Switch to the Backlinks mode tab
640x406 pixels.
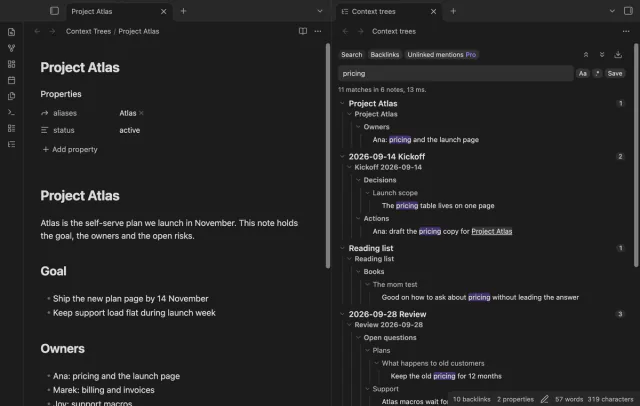[x=384, y=55]
